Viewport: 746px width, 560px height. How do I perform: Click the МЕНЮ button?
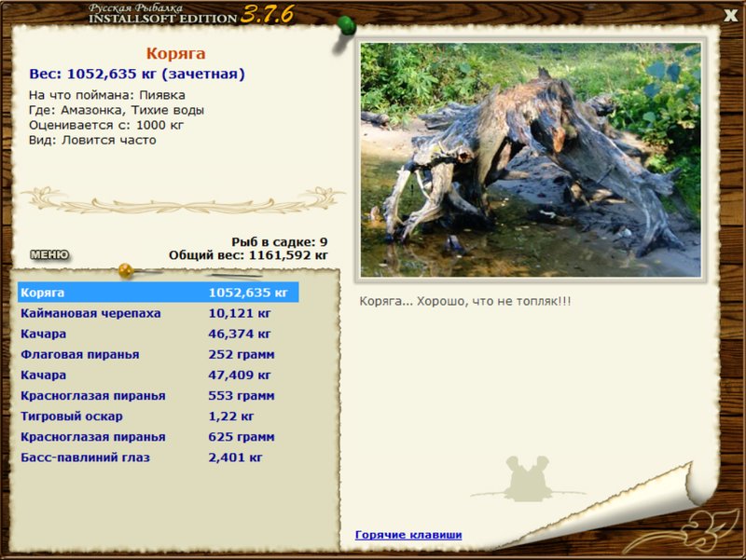click(49, 254)
